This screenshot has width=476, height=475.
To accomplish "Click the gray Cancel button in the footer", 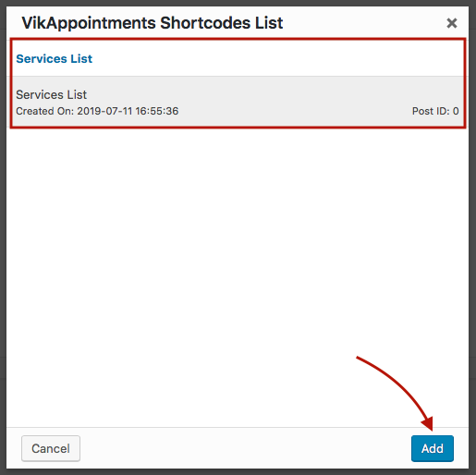I will pyautogui.click(x=51, y=448).
